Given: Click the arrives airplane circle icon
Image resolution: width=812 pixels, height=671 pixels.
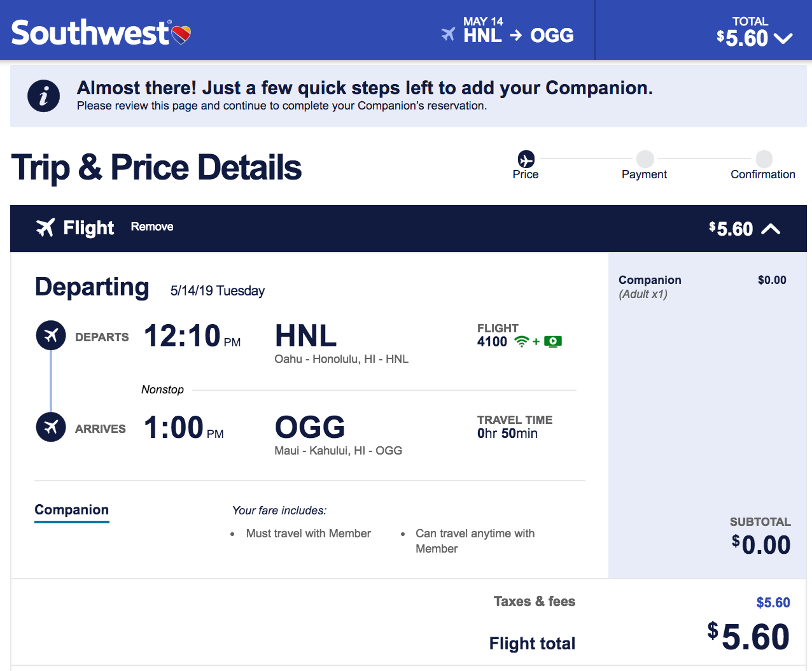Looking at the screenshot, I should (x=51, y=427).
